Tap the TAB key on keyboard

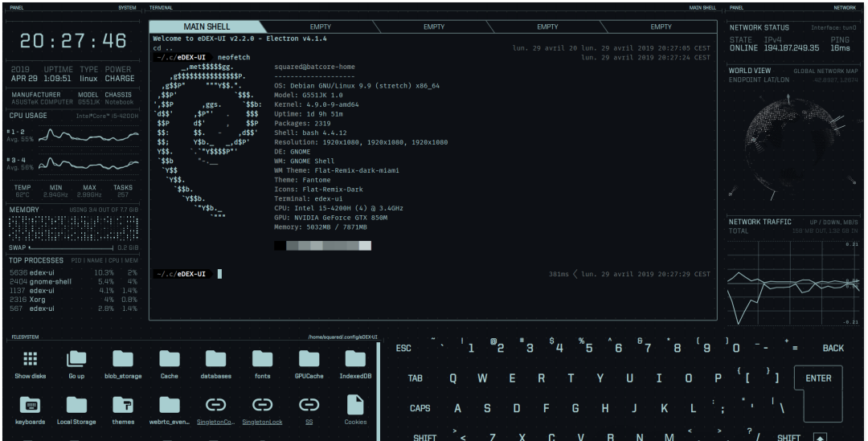point(416,378)
